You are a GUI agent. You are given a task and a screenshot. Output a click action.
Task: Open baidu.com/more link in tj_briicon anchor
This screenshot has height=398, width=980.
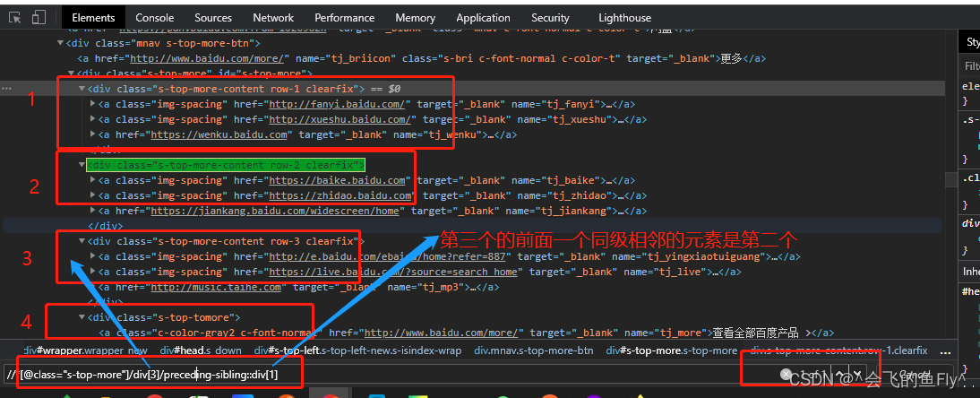pos(207,58)
